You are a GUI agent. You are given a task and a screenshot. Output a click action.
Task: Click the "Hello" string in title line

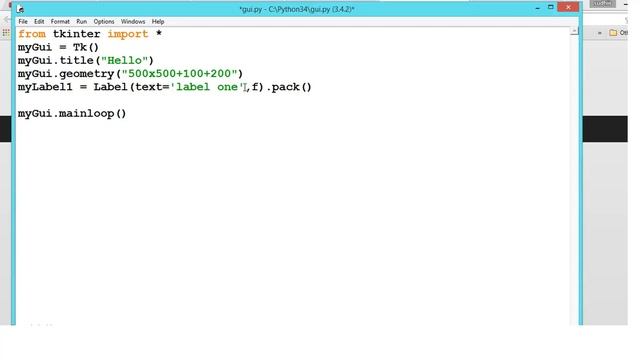(x=124, y=60)
